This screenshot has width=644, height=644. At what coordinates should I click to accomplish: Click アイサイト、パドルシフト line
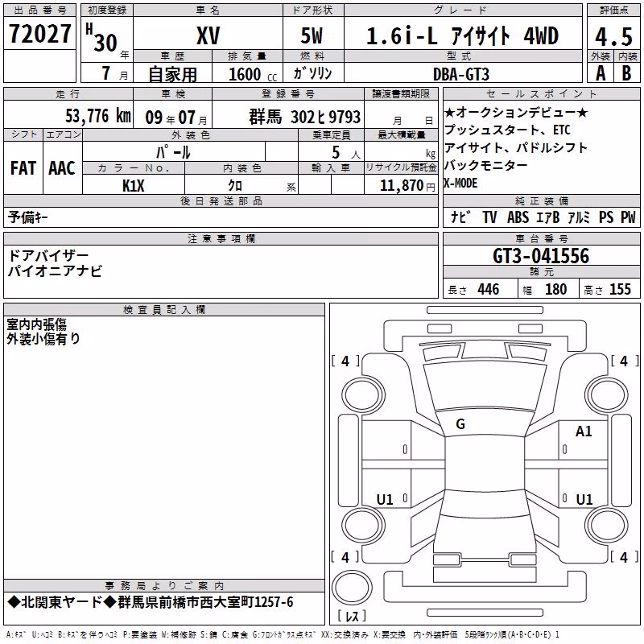(516, 147)
